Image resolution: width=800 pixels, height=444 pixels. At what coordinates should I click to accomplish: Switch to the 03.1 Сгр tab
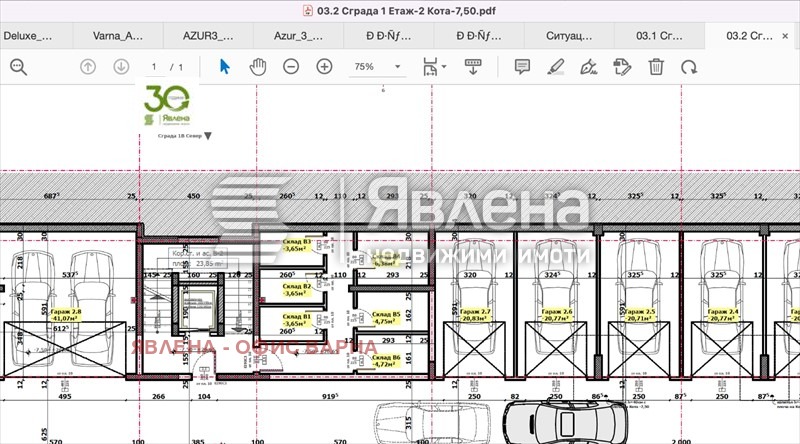tap(660, 35)
